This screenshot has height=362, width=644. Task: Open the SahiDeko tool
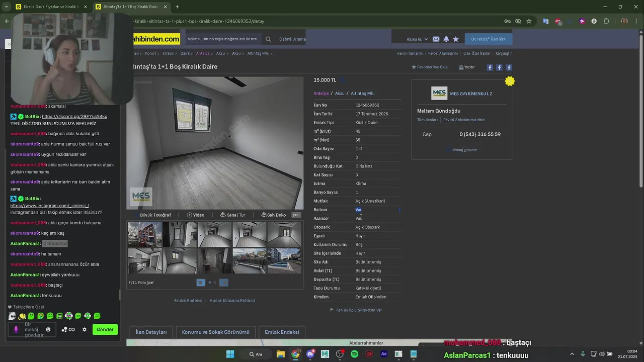pyautogui.click(x=274, y=215)
